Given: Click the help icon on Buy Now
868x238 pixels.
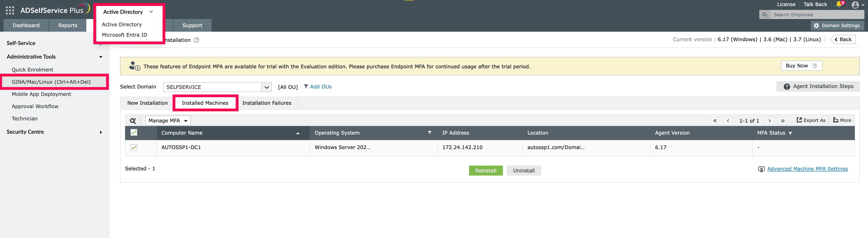Looking at the screenshot, I should [x=815, y=66].
